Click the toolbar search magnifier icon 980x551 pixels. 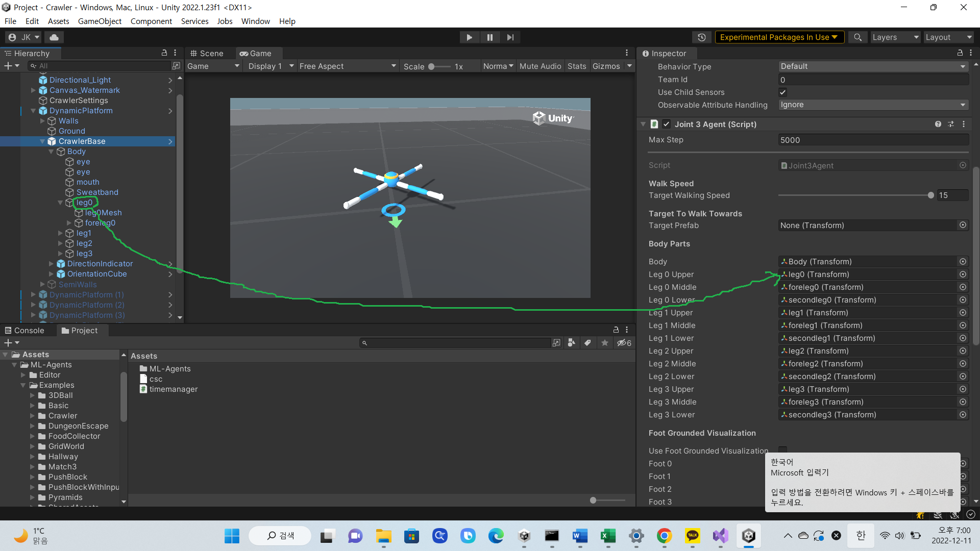(x=858, y=37)
